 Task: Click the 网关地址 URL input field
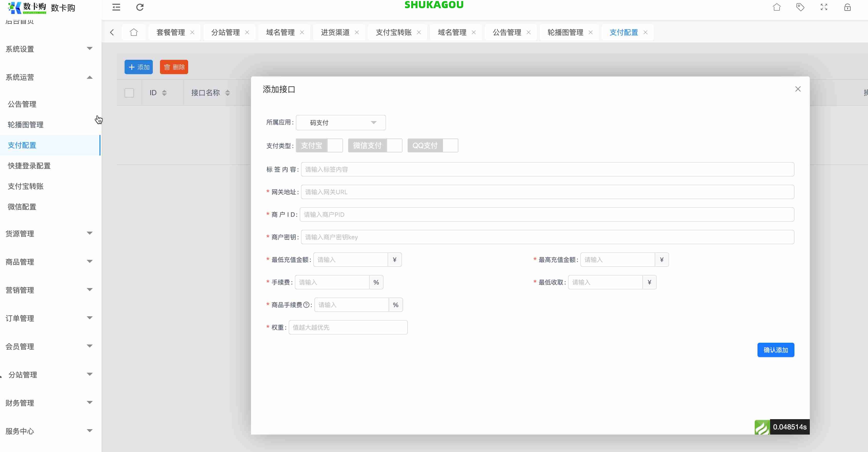tap(539, 192)
